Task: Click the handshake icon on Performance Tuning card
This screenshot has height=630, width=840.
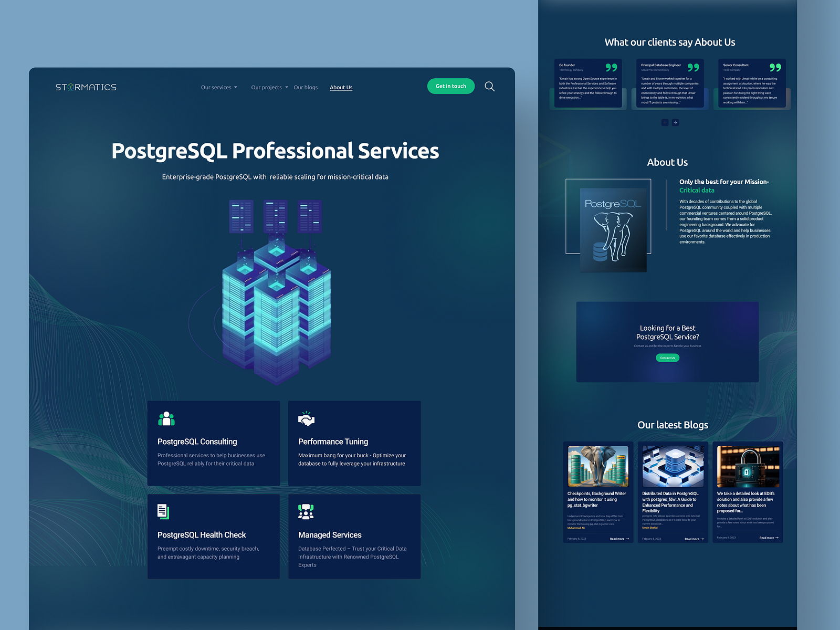Action: tap(306, 418)
